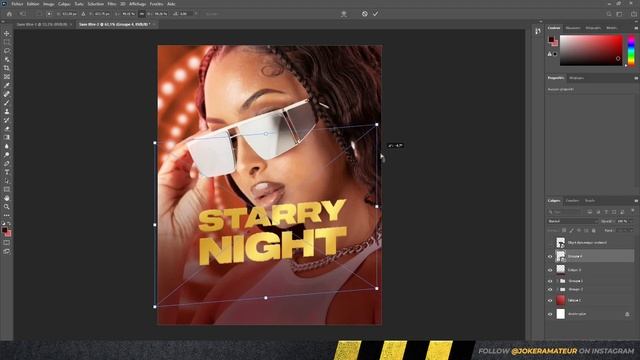The height and width of the screenshot is (360, 640).
Task: Select the Brush tool
Action: (x=7, y=102)
